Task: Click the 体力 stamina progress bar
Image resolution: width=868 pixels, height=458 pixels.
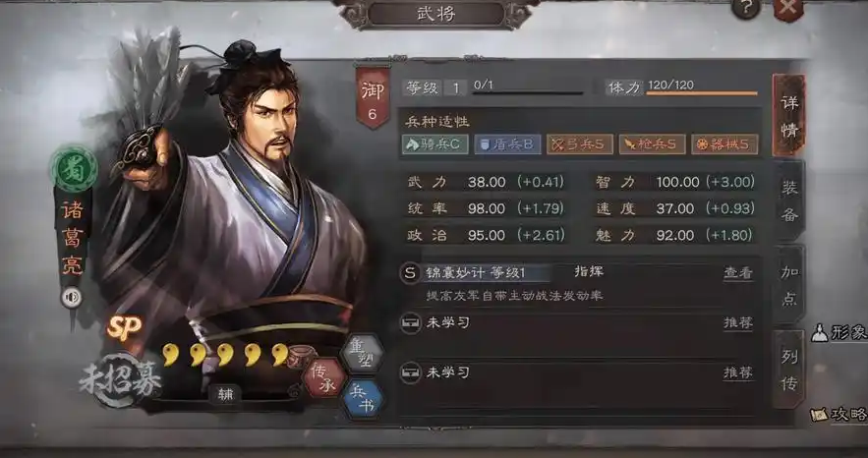Action: pos(701,93)
